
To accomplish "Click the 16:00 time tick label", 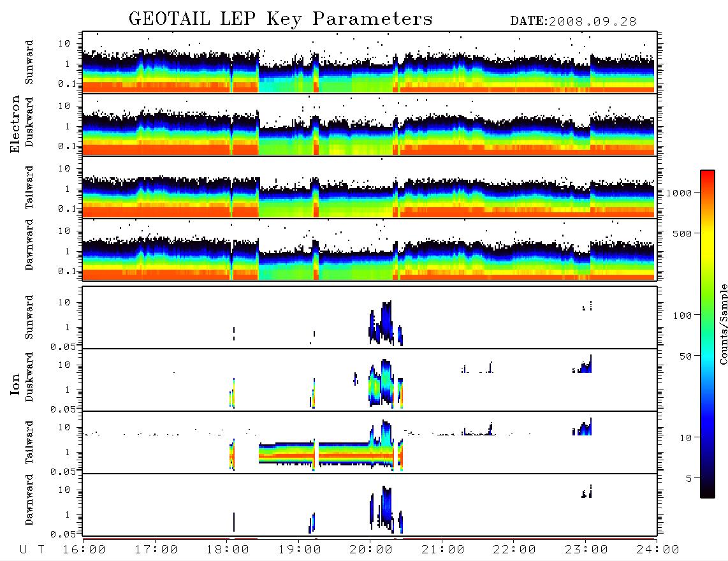I will point(85,550).
